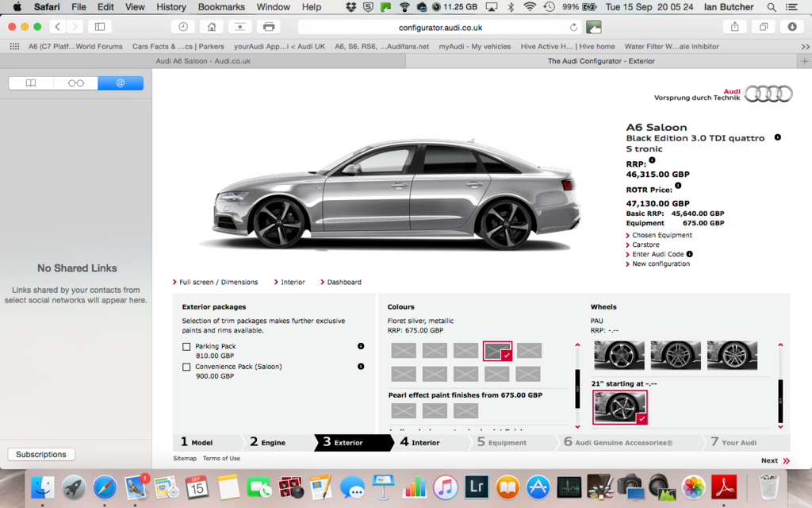
Task: Go to step 7 Your Audi
Action: tap(745, 442)
